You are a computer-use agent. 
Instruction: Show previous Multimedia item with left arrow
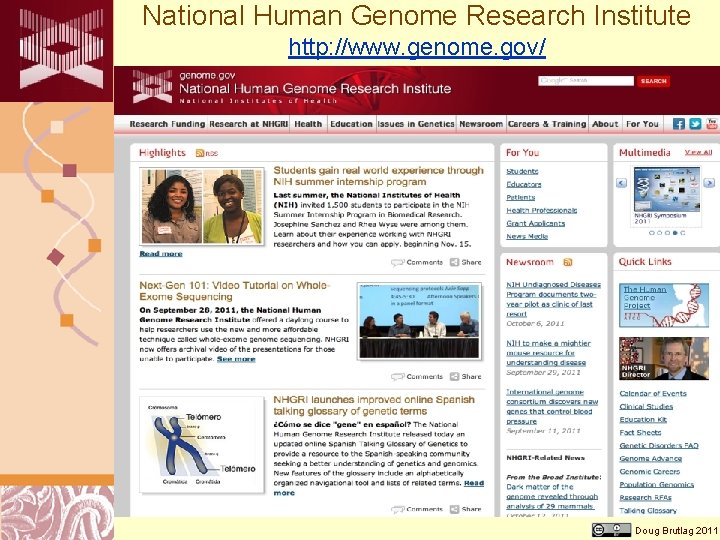[x=621, y=183]
